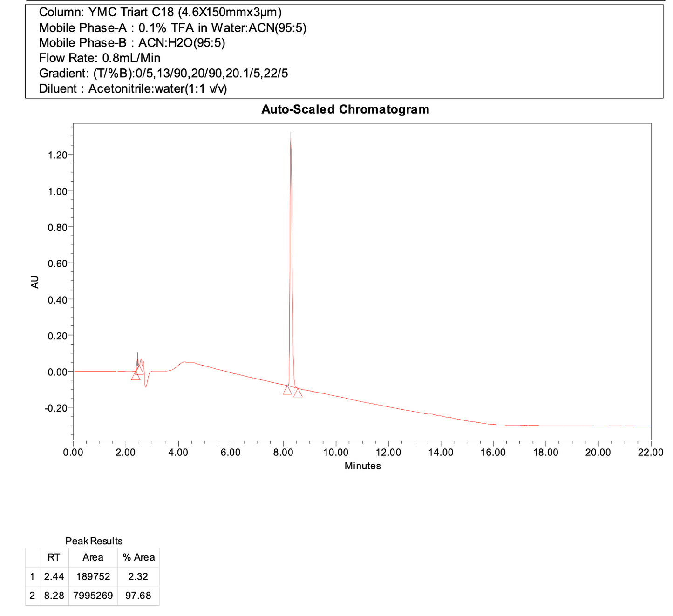Click the RT column header in results table
The height and width of the screenshot is (616, 673).
point(54,557)
